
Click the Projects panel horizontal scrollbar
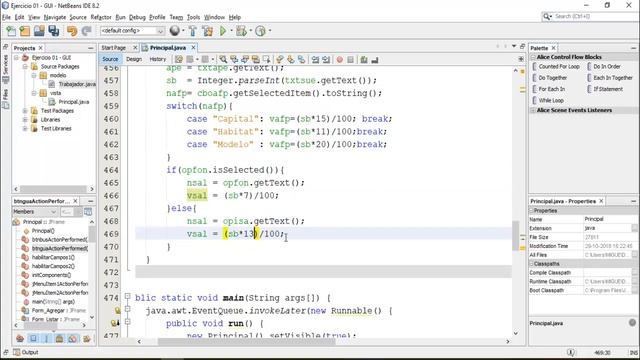point(53,189)
